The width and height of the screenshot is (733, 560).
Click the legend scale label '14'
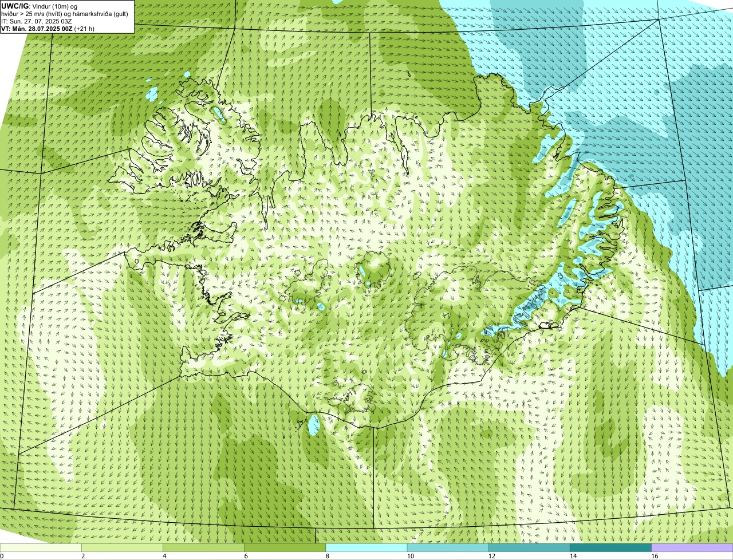573,556
